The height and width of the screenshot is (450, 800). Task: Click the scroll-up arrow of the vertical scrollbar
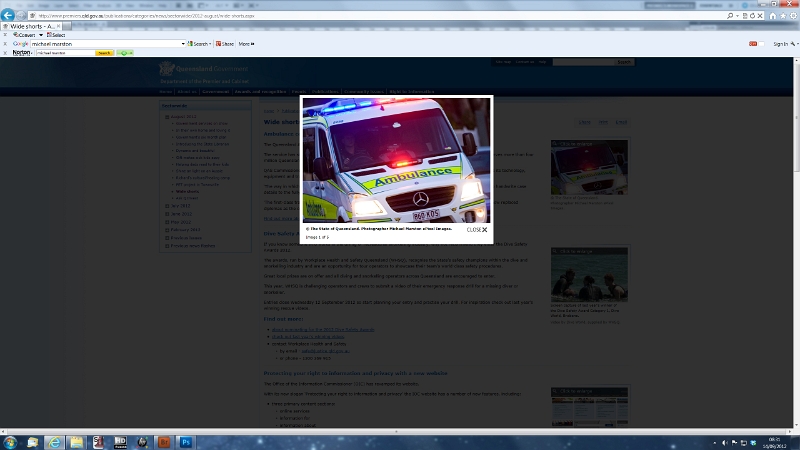(795, 61)
